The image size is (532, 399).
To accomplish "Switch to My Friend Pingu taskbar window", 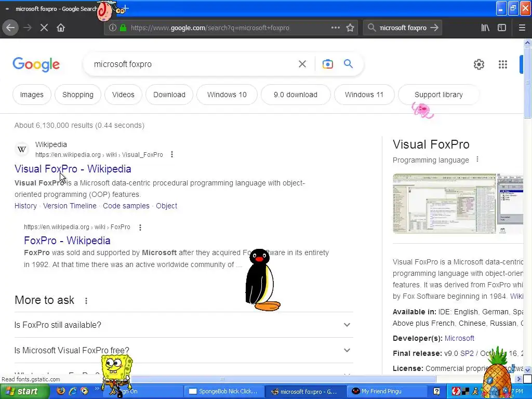I will click(386, 391).
